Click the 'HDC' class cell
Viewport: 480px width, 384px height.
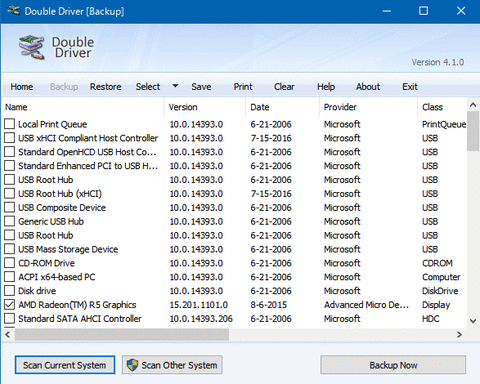(x=430, y=318)
